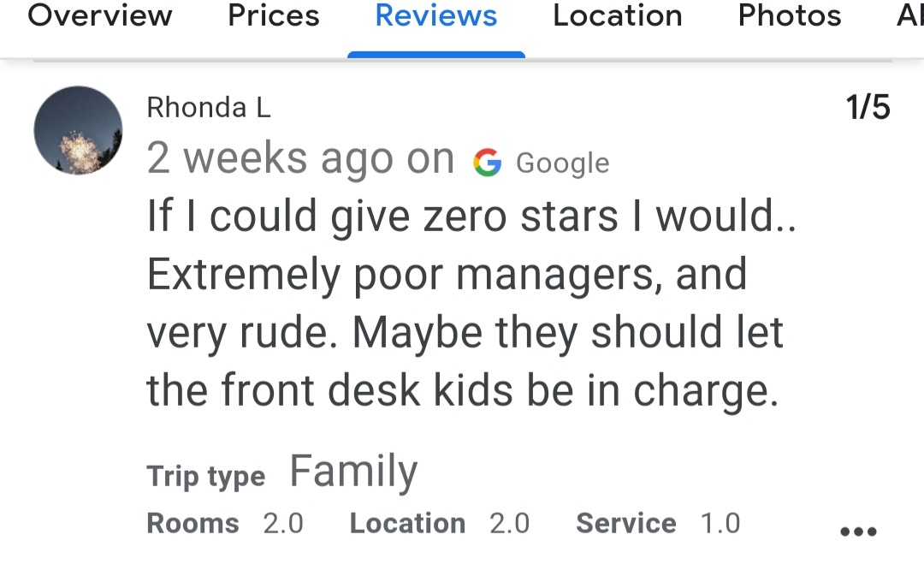Screen dimensions: 924x582
Task: Open the Prices section
Action: point(274,15)
